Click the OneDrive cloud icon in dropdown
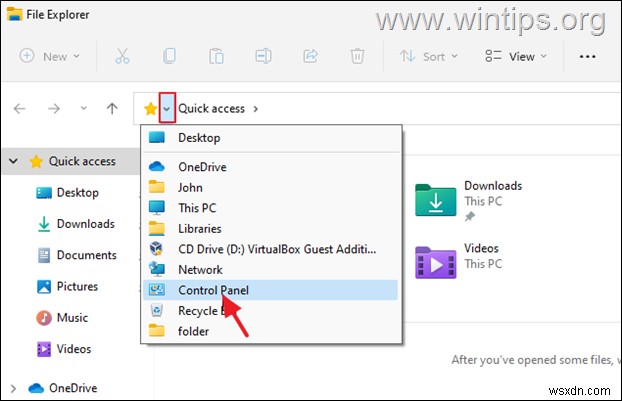Viewport: 622px width, 401px height. 157,167
